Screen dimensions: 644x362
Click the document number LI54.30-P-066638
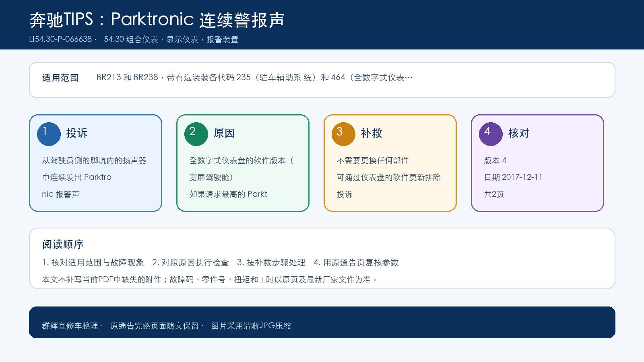coord(60,39)
